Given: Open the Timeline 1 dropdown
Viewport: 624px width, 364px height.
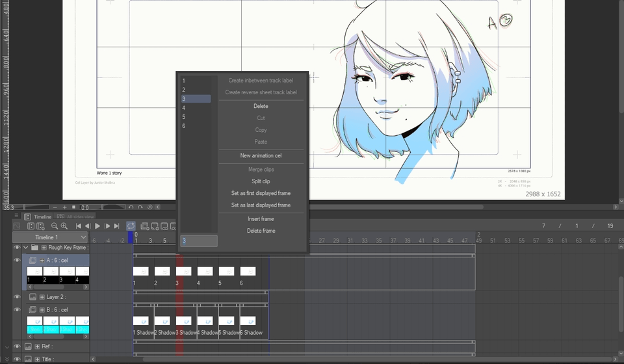Looking at the screenshot, I should point(50,237).
